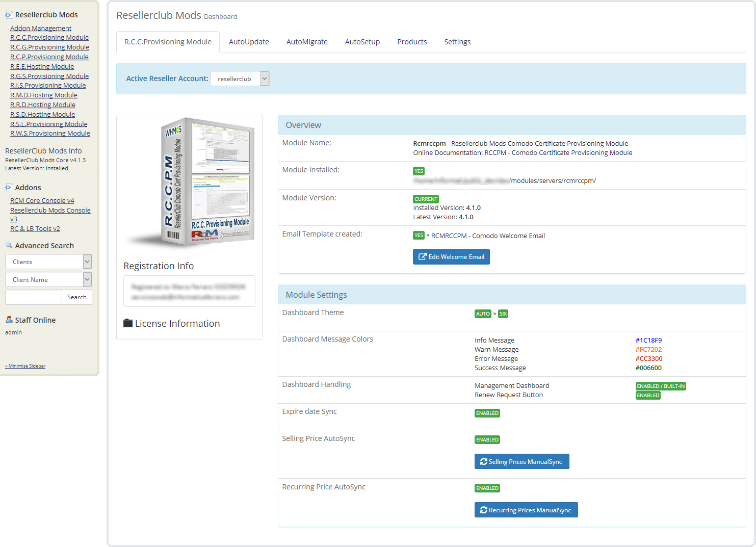This screenshot has height=547, width=756.
Task: Open R.W.S.Provisioning Module link
Action: [x=50, y=133]
